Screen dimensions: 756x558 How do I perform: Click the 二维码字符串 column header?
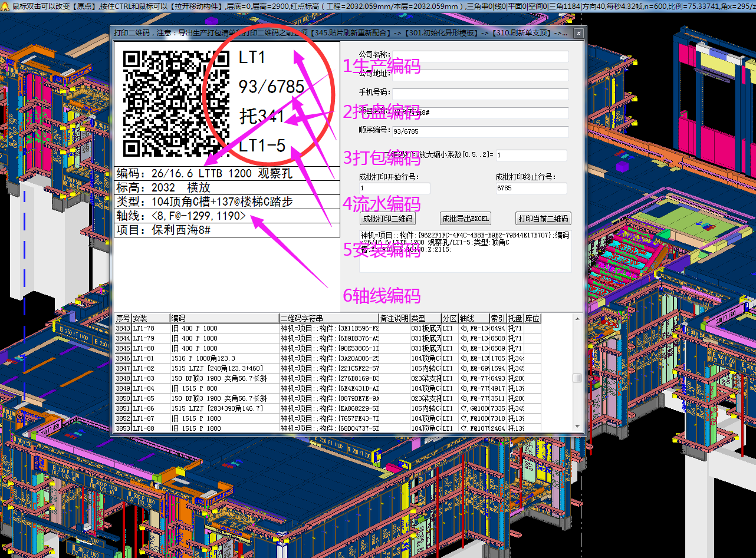pyautogui.click(x=328, y=318)
